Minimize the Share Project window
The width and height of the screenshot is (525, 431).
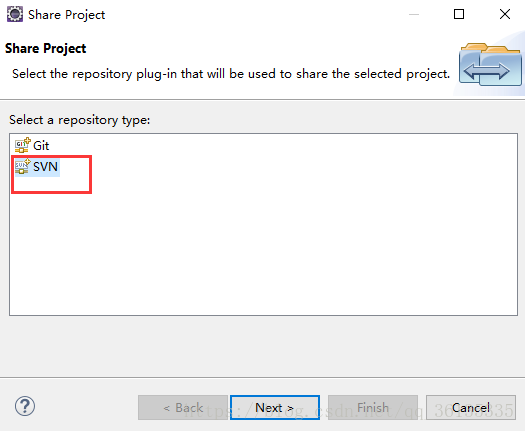414,14
